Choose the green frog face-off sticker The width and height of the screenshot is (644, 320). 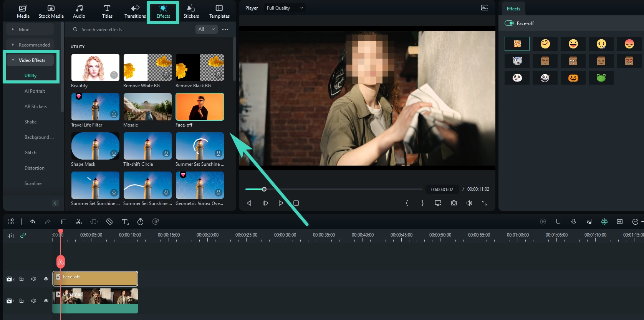click(601, 78)
